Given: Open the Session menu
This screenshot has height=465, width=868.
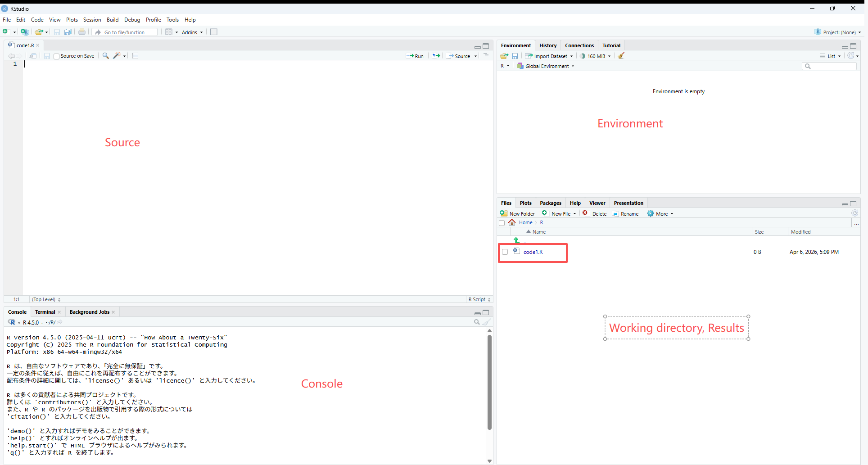Looking at the screenshot, I should (x=92, y=20).
